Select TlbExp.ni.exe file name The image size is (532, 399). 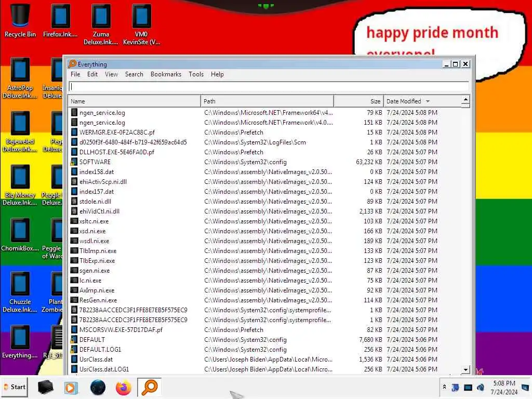(x=97, y=261)
